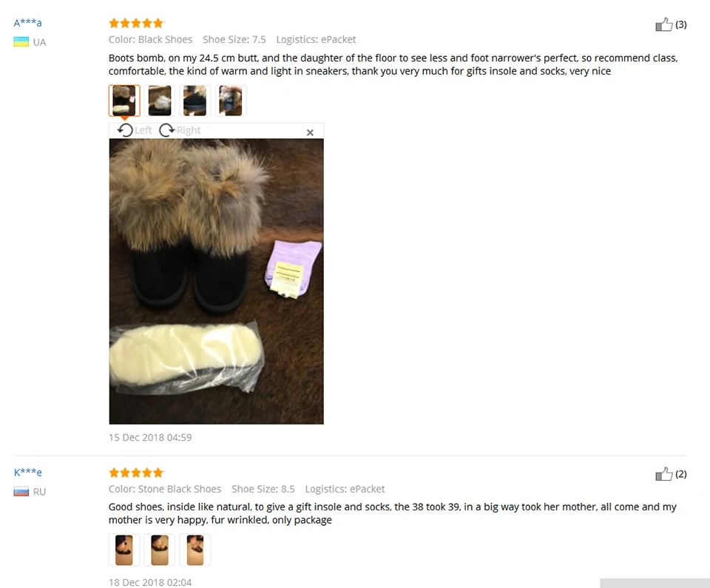Image resolution: width=710 pixels, height=588 pixels.
Task: Open second photo thumbnail in A***a's review
Action: coord(160,101)
